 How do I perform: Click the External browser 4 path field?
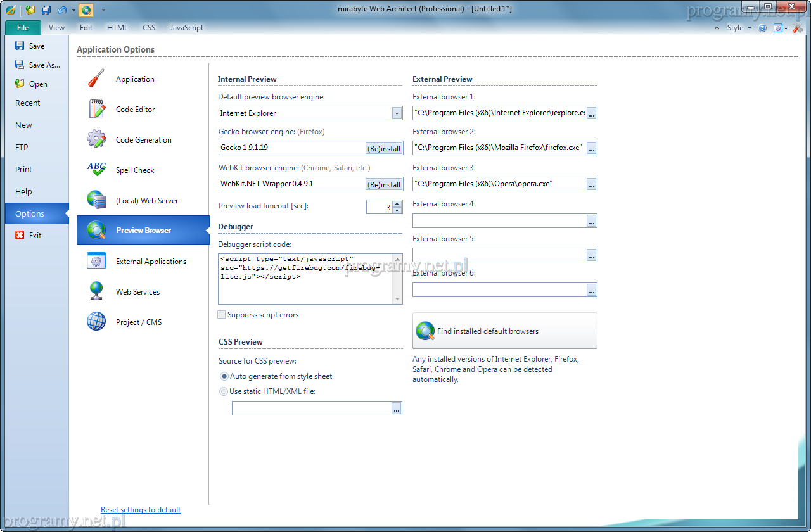tap(499, 220)
